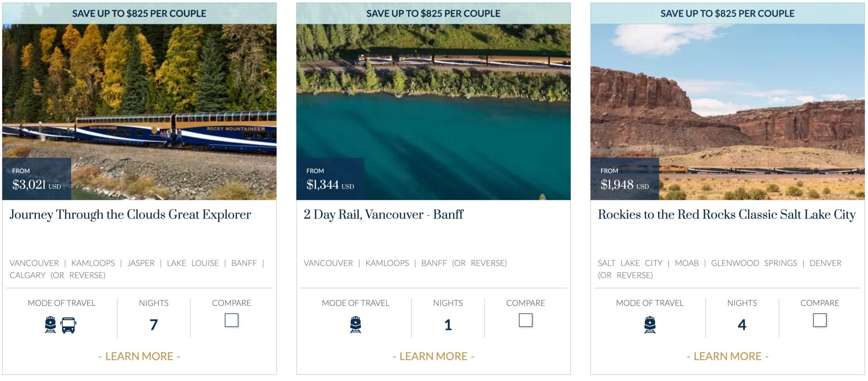Click the $1,344 USD price badge
The width and height of the screenshot is (868, 381).
pos(330,179)
